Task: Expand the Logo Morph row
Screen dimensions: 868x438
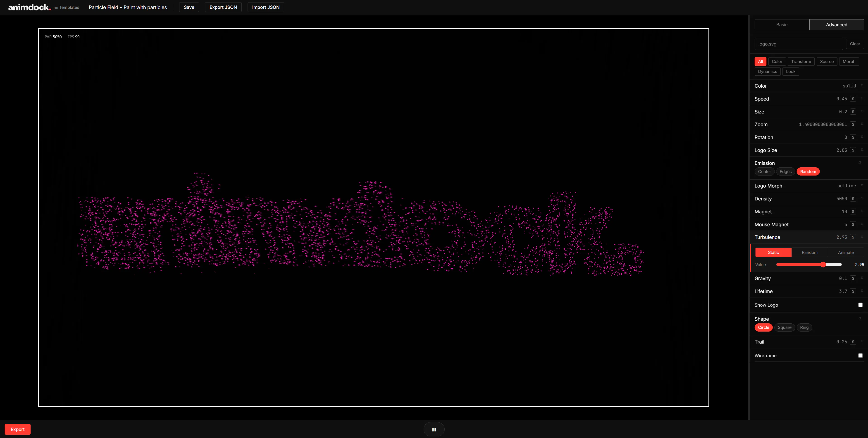Action: click(809, 186)
